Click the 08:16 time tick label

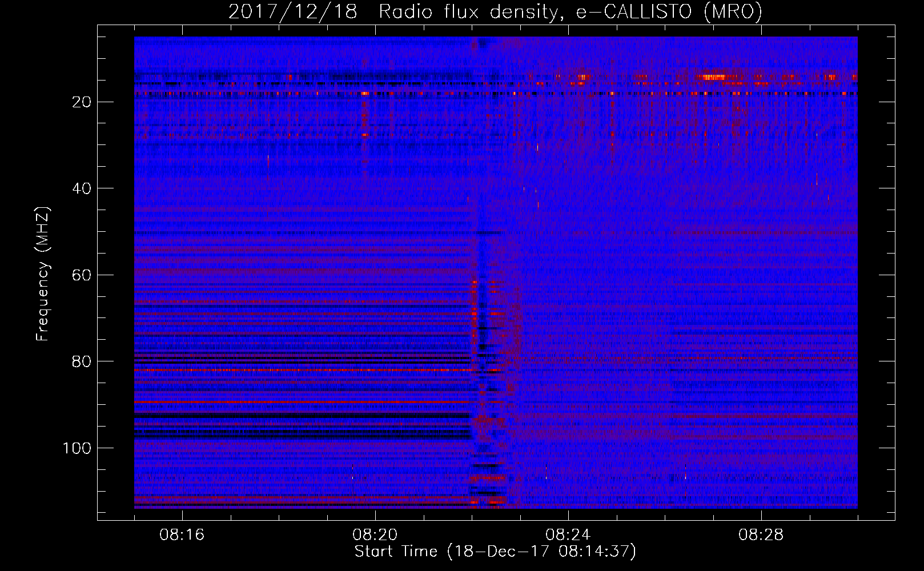182,535
